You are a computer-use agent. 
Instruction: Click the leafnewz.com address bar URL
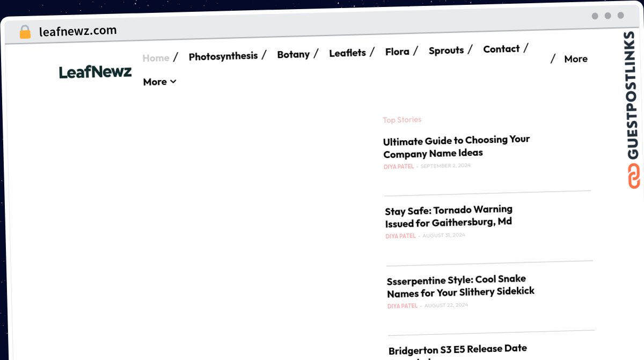78,31
